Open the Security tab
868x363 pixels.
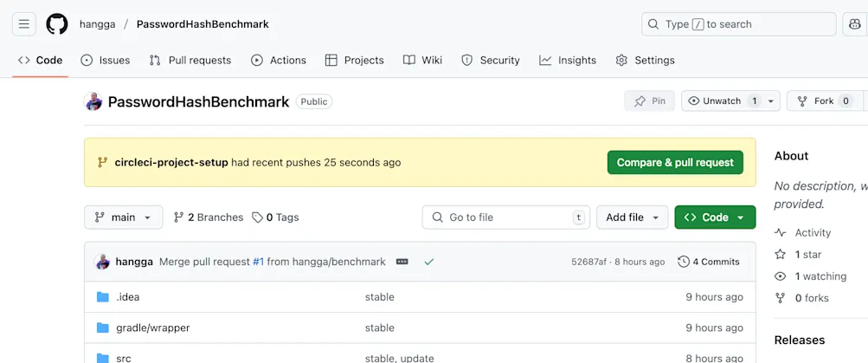[x=491, y=61]
